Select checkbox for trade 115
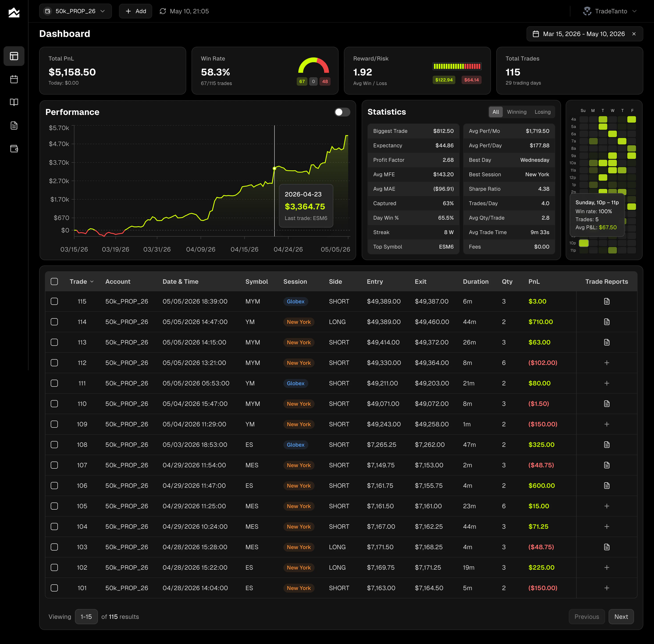This screenshot has height=644, width=654. 54,301
